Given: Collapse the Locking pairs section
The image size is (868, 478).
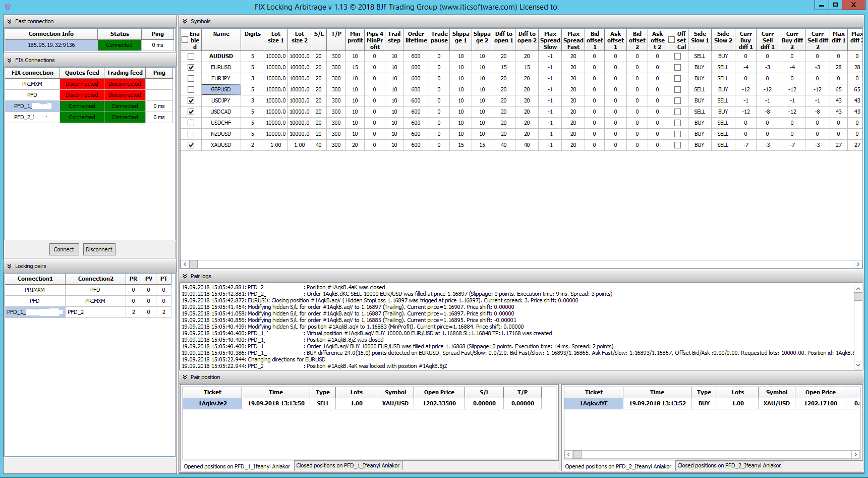Looking at the screenshot, I should [x=9, y=266].
